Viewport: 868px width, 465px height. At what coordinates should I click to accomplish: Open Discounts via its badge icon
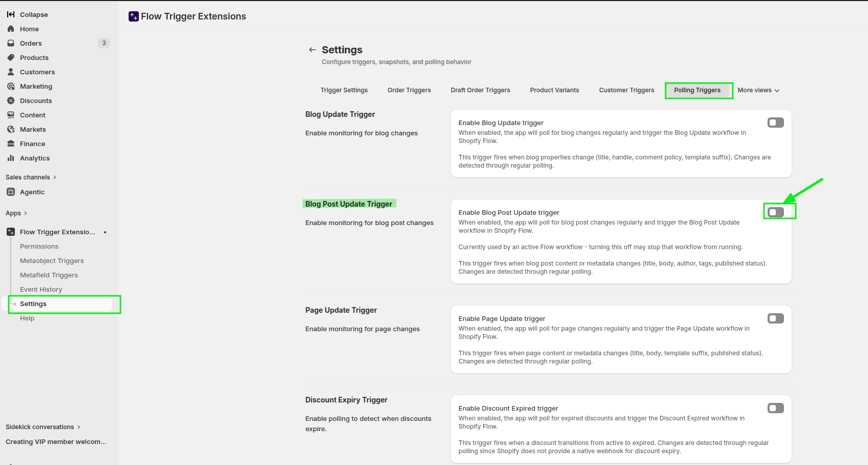11,100
